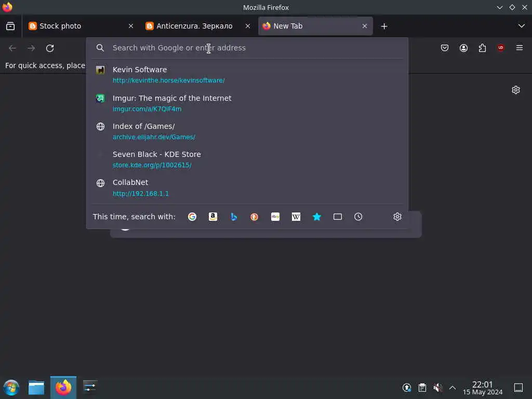Go forward one page
This screenshot has width=532, height=399.
tap(31, 48)
